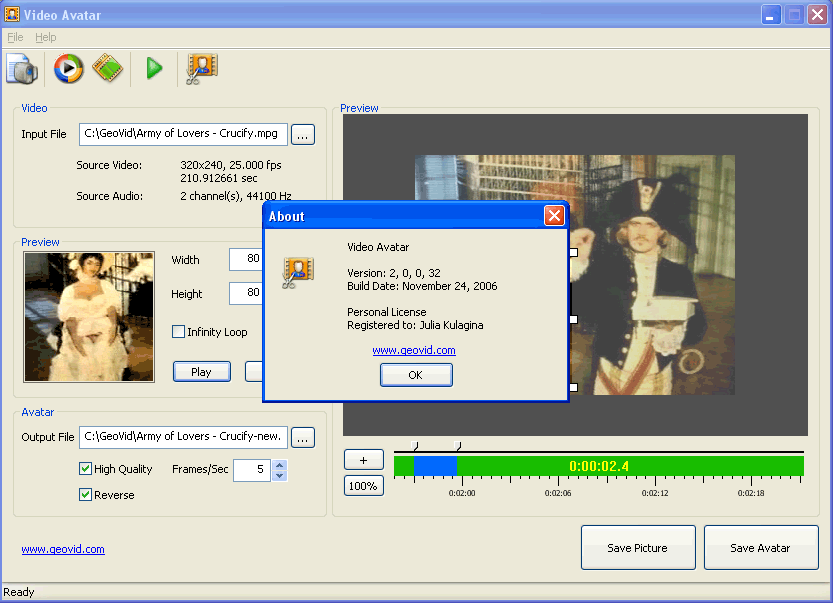Click the blue selected segment on the timeline

click(435, 466)
